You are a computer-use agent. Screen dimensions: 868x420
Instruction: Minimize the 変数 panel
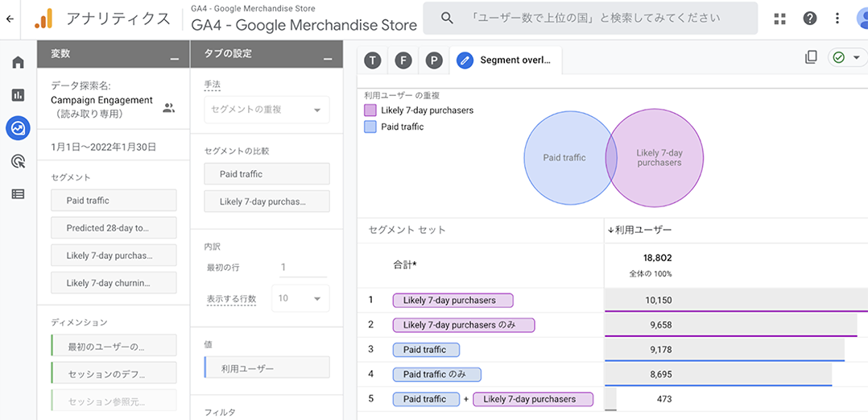[175, 59]
